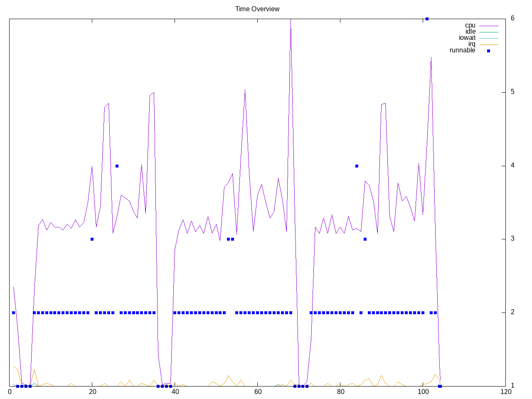
Task: Click the x-axis tick label 60
Action: click(258, 392)
